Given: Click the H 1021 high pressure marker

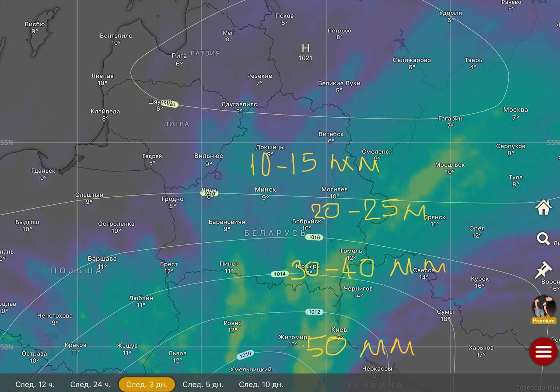Looking at the screenshot, I should click(305, 52).
